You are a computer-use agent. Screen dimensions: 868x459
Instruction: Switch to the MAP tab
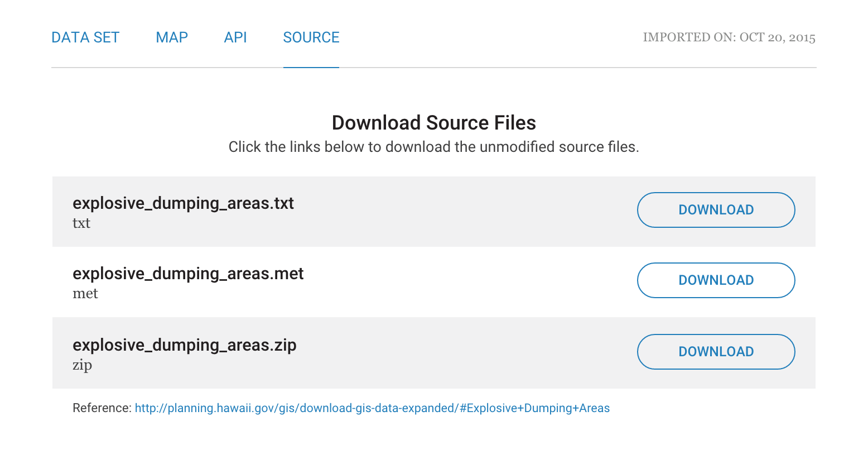[x=172, y=37]
